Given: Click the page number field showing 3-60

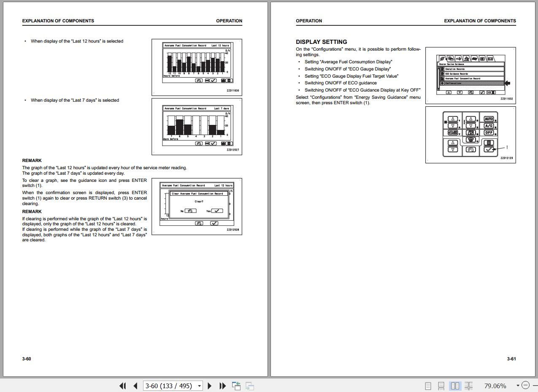Looking at the screenshot, I should point(169,386).
